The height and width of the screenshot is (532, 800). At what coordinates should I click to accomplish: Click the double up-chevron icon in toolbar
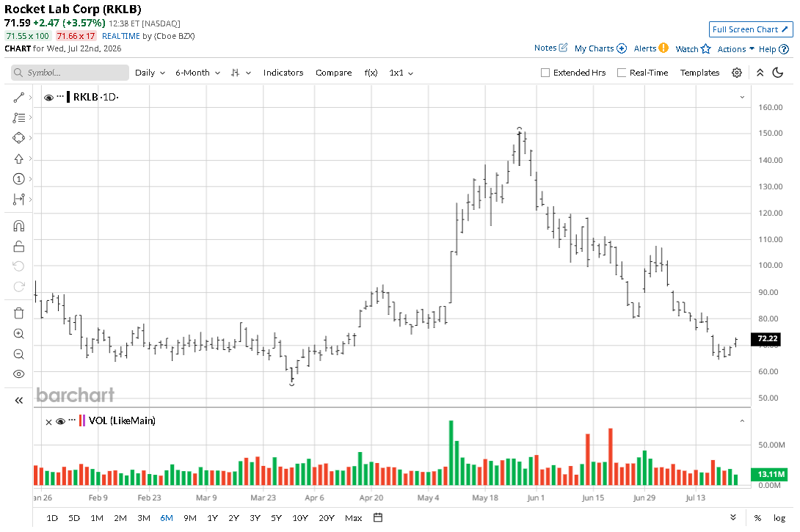[760, 73]
